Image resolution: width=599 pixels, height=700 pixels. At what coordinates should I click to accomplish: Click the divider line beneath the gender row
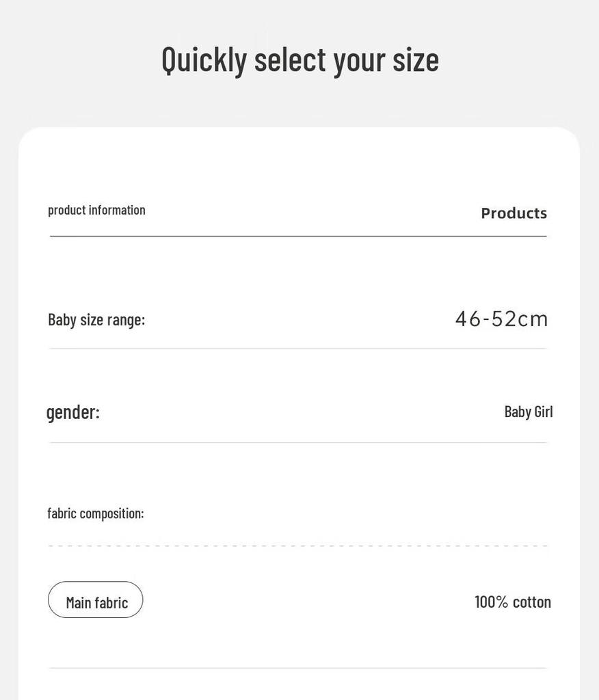pos(298,442)
